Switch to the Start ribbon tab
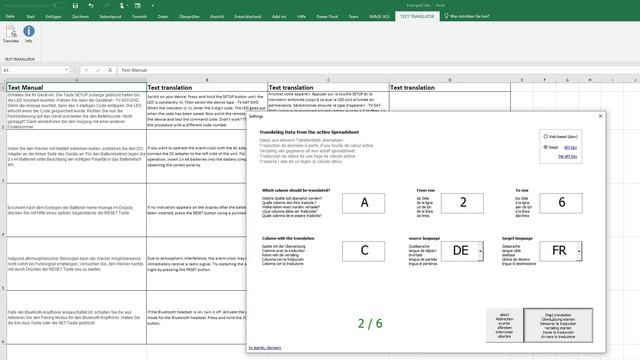 [x=31, y=16]
